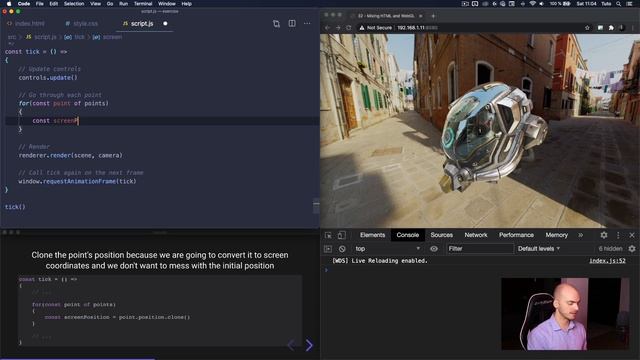
Task: Go back with the browser back arrow
Action: pyautogui.click(x=327, y=28)
